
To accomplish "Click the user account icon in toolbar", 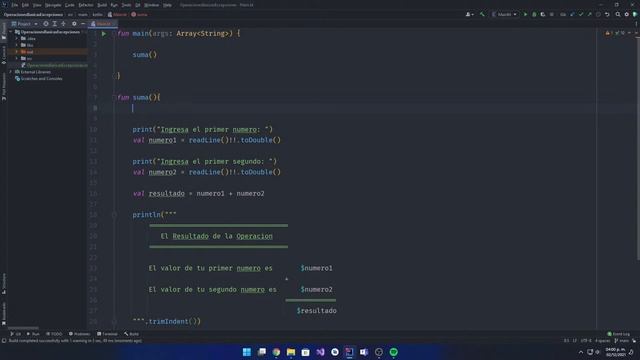I will [469, 14].
